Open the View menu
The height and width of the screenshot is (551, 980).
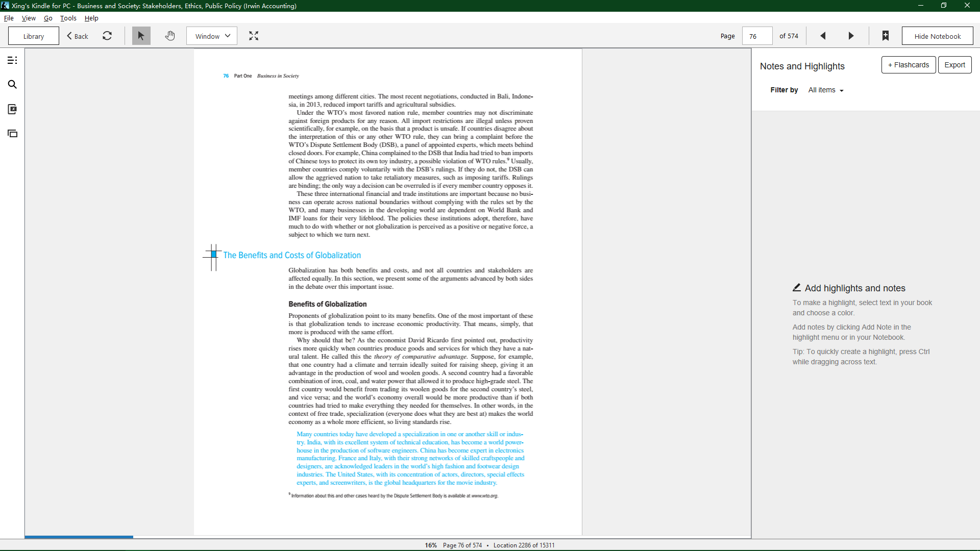point(29,18)
